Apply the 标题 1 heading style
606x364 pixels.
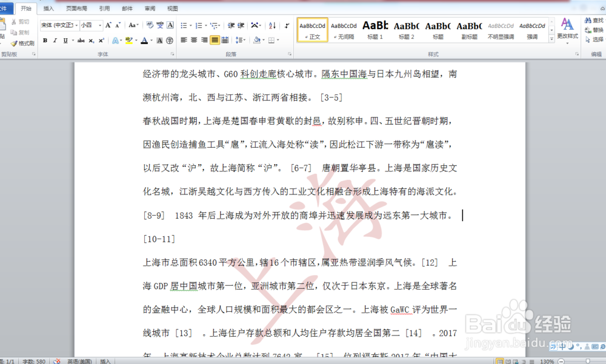[375, 30]
